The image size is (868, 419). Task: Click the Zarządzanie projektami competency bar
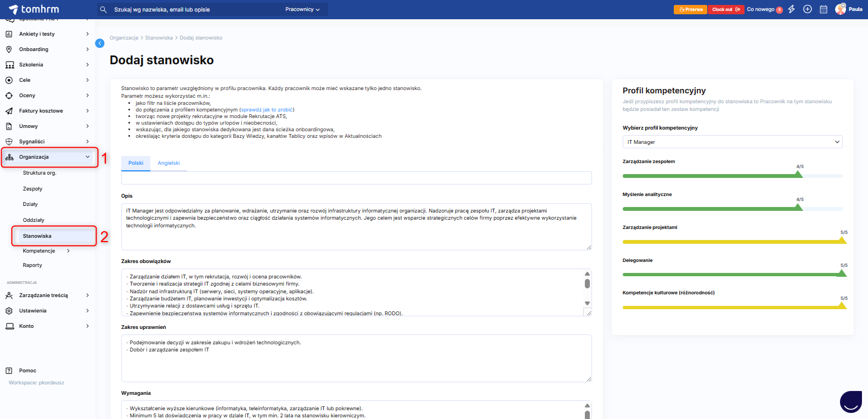732,242
